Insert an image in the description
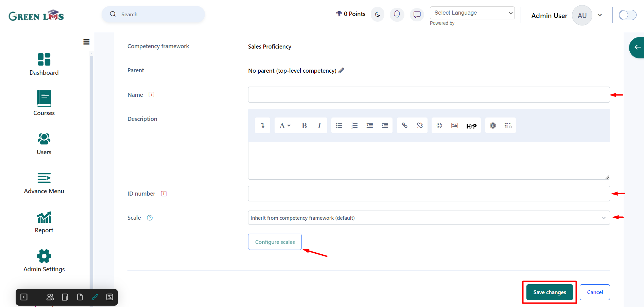The image size is (644, 307). coord(455,126)
